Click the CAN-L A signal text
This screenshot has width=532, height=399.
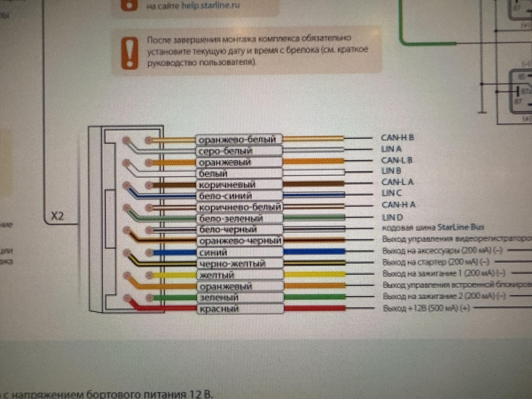[x=397, y=182]
